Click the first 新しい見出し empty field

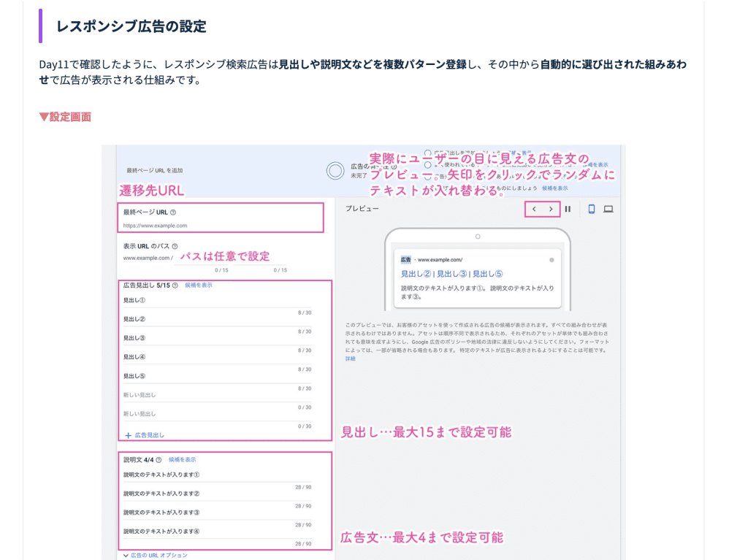coord(217,395)
